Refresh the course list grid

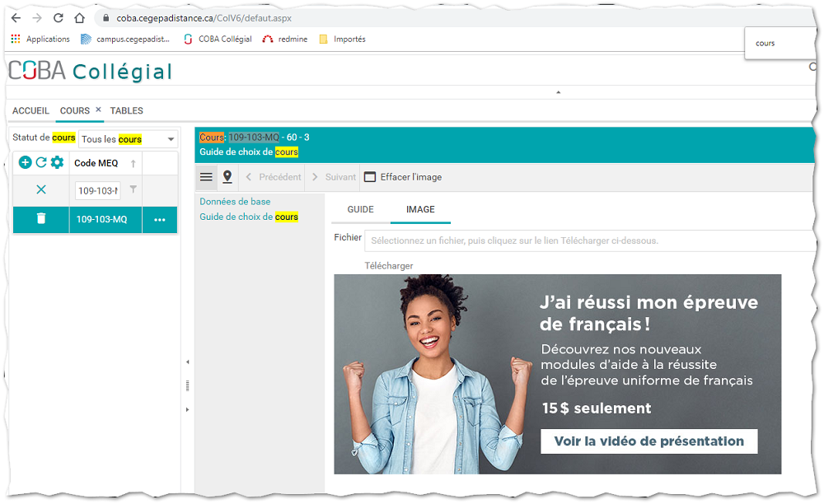(40, 163)
